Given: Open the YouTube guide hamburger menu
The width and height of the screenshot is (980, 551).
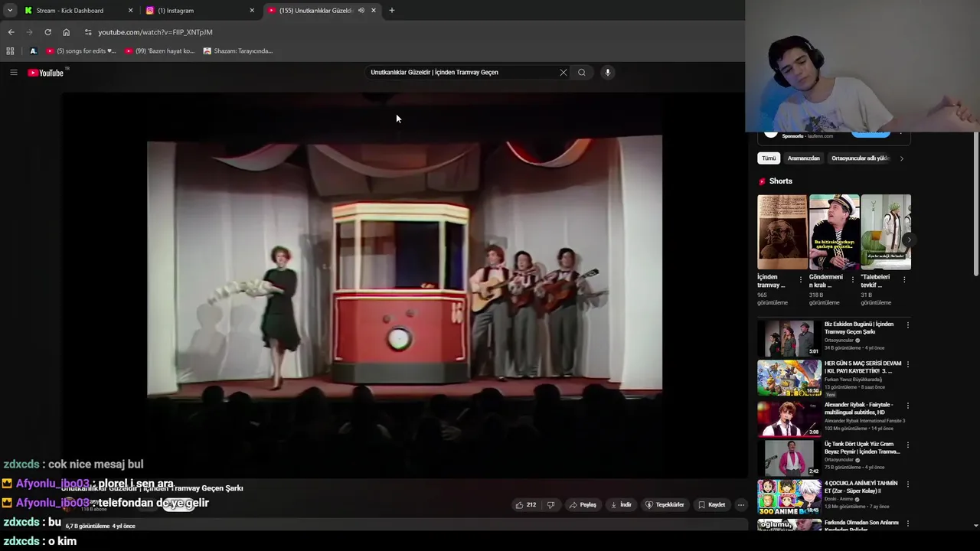Looking at the screenshot, I should tap(13, 73).
